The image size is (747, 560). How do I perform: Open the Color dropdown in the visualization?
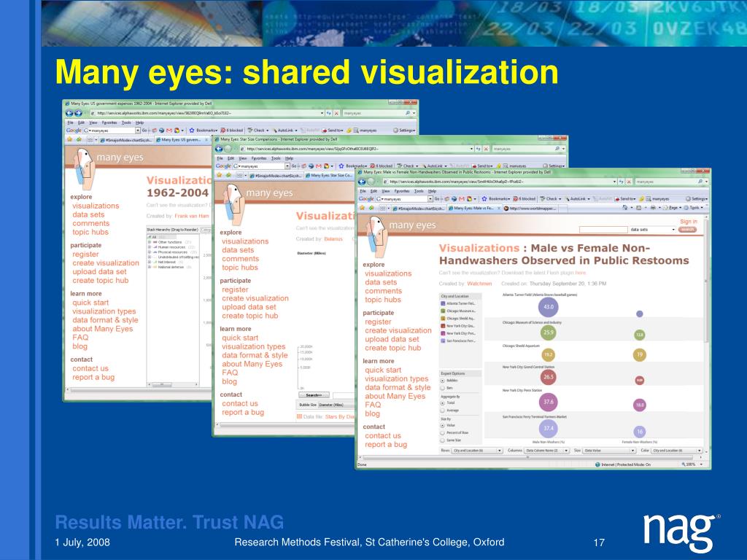pyautogui.click(x=676, y=451)
